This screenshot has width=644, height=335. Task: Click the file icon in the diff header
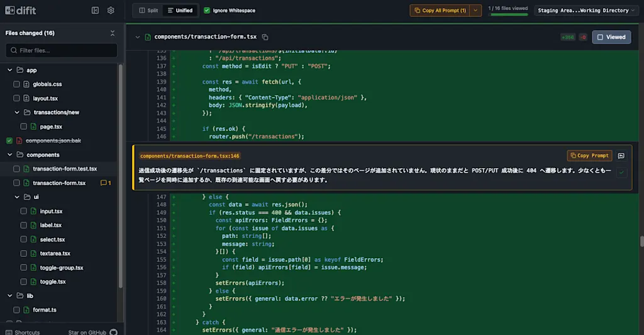point(148,37)
